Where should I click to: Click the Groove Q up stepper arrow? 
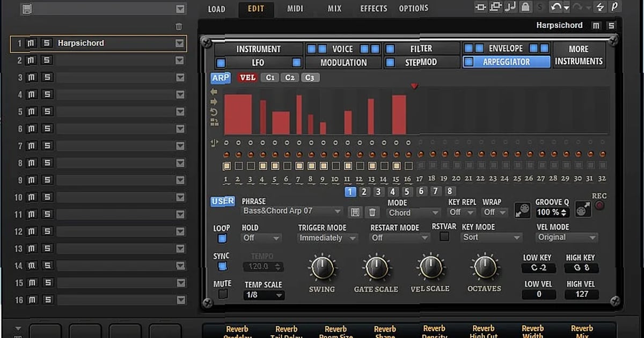pos(563,209)
